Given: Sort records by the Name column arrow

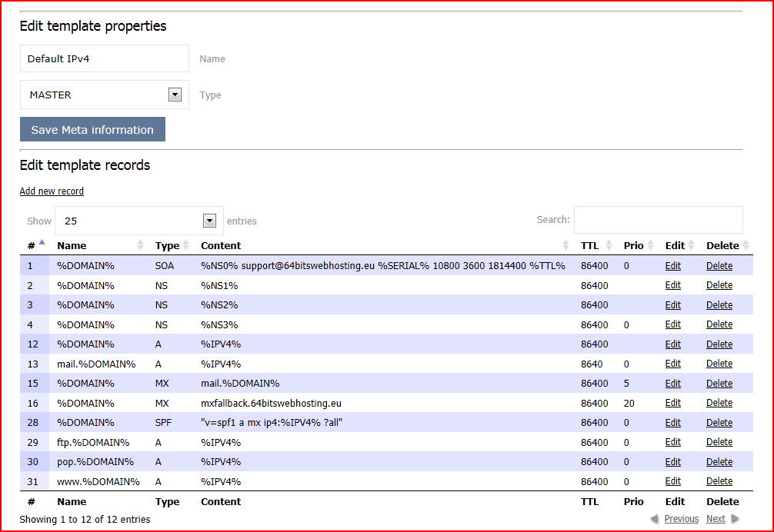Looking at the screenshot, I should point(141,245).
